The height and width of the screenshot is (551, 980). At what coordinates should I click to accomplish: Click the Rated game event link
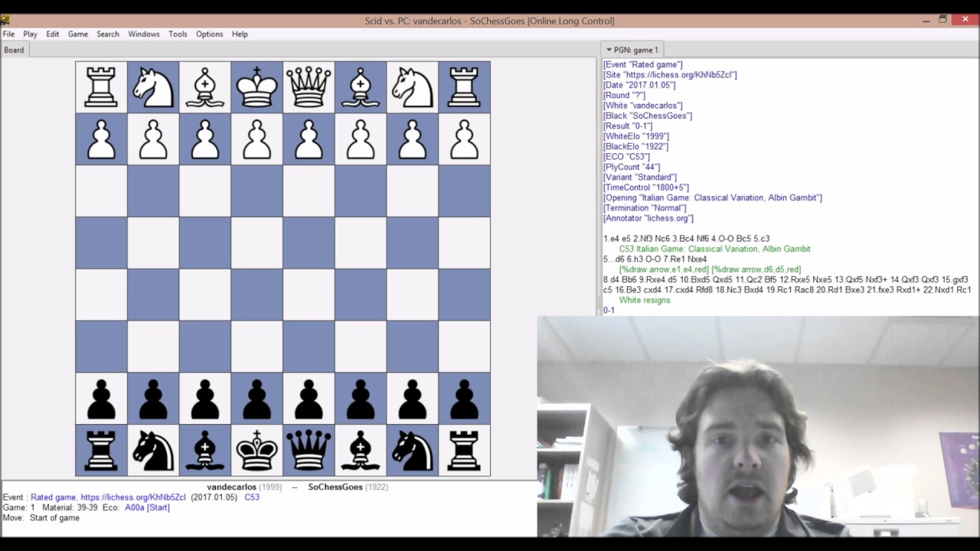[x=53, y=497]
